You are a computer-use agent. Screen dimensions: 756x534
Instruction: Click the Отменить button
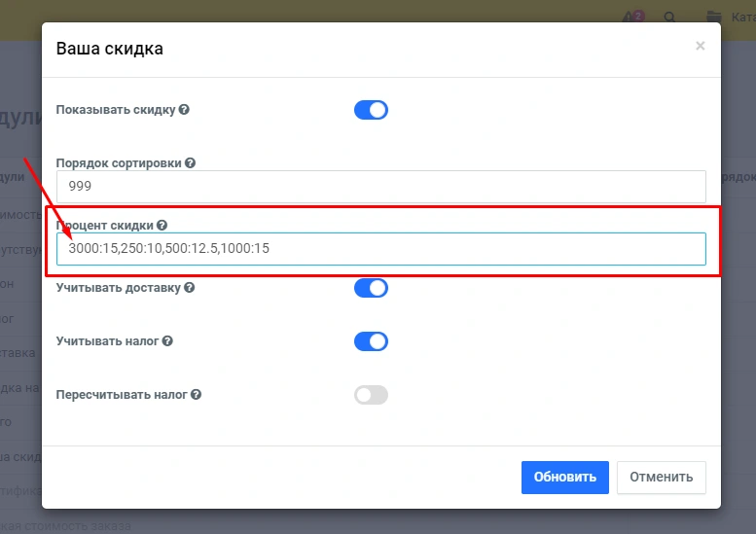coord(661,477)
